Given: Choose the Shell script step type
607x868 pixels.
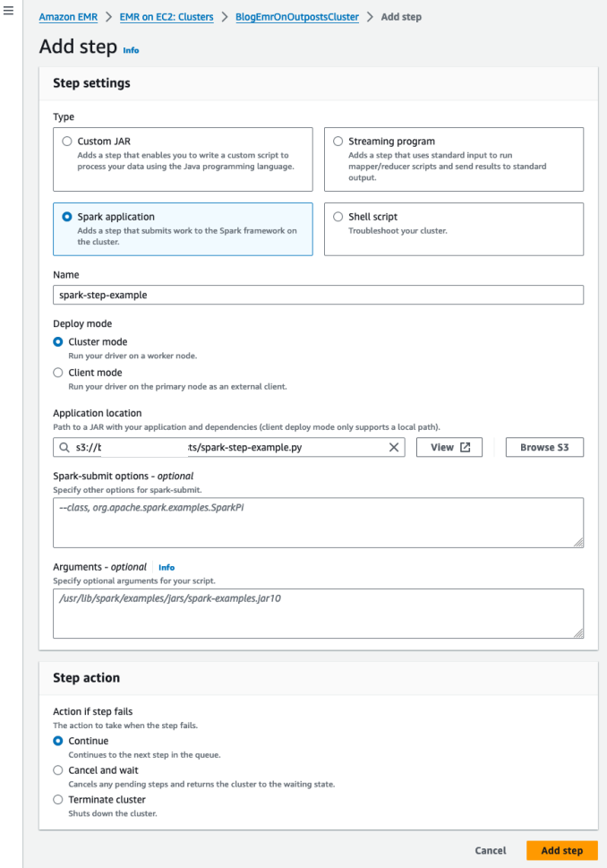Looking at the screenshot, I should point(338,217).
